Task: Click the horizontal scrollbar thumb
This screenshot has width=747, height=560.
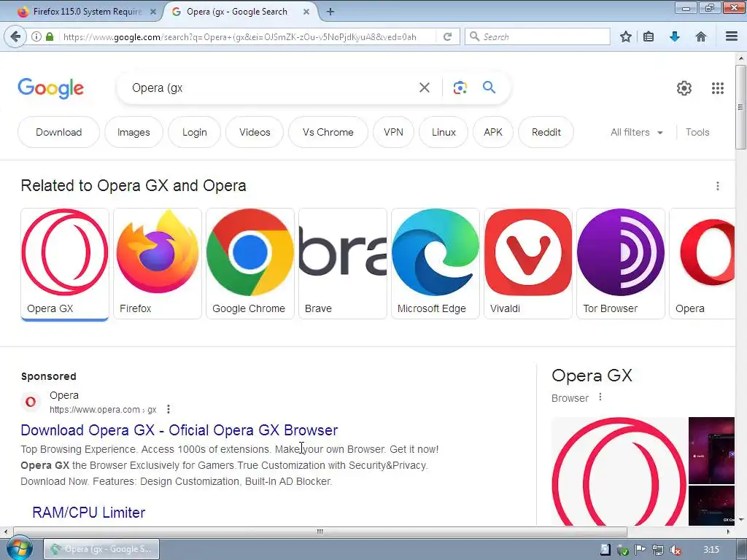Action: coord(320,532)
